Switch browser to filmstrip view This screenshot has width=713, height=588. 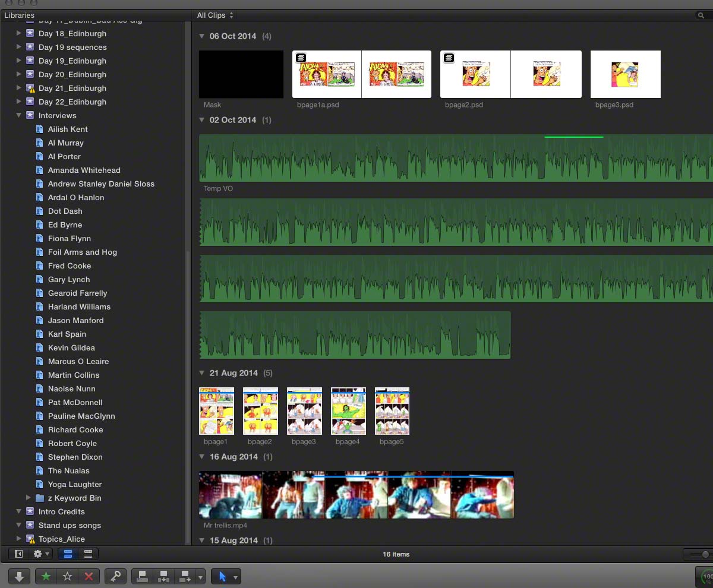pos(68,554)
